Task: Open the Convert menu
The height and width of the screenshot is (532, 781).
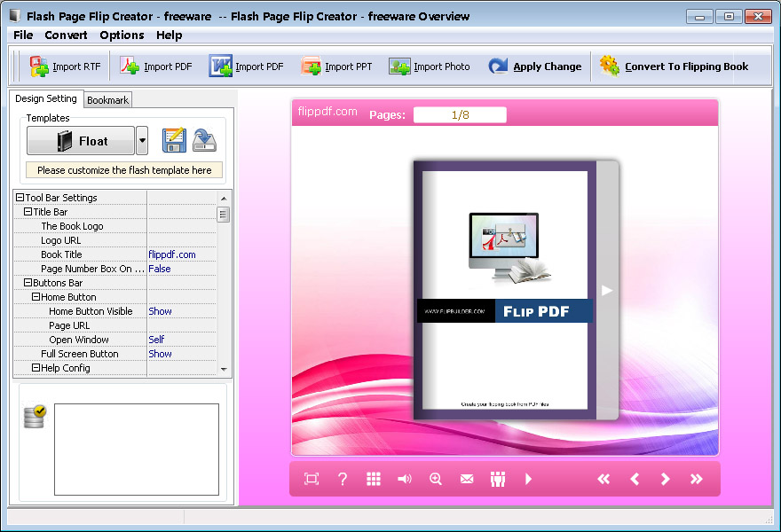Action: 66,35
